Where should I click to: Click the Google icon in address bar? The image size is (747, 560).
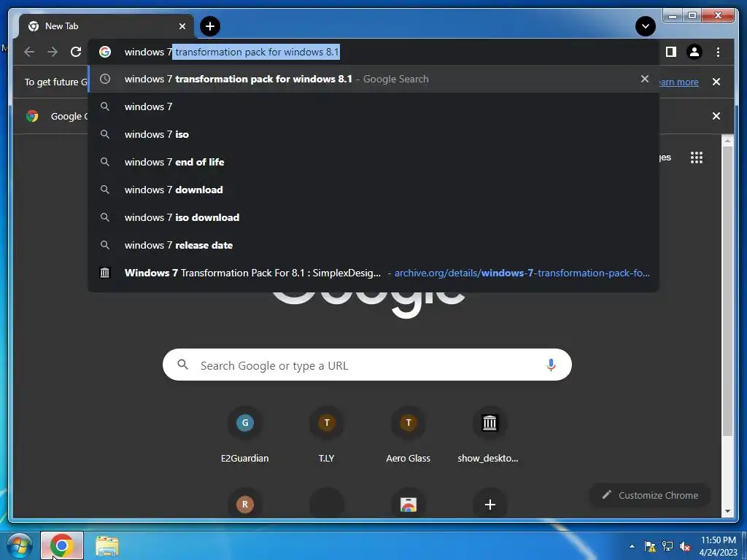point(105,52)
